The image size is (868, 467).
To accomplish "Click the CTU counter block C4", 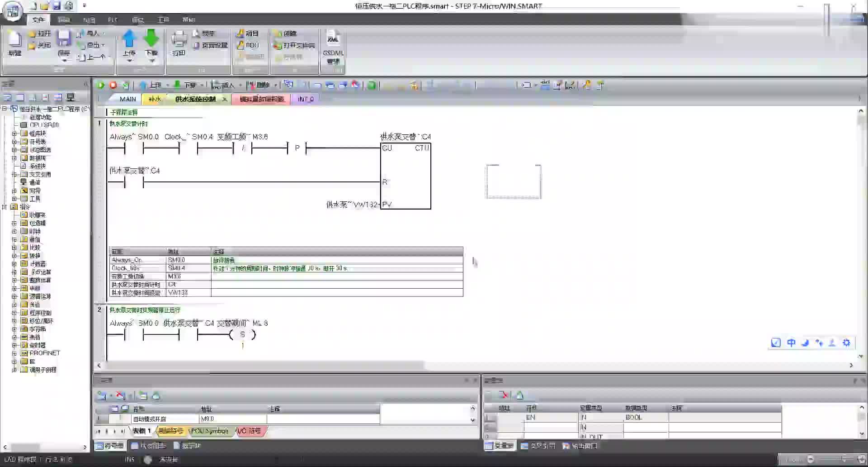I will pos(406,176).
